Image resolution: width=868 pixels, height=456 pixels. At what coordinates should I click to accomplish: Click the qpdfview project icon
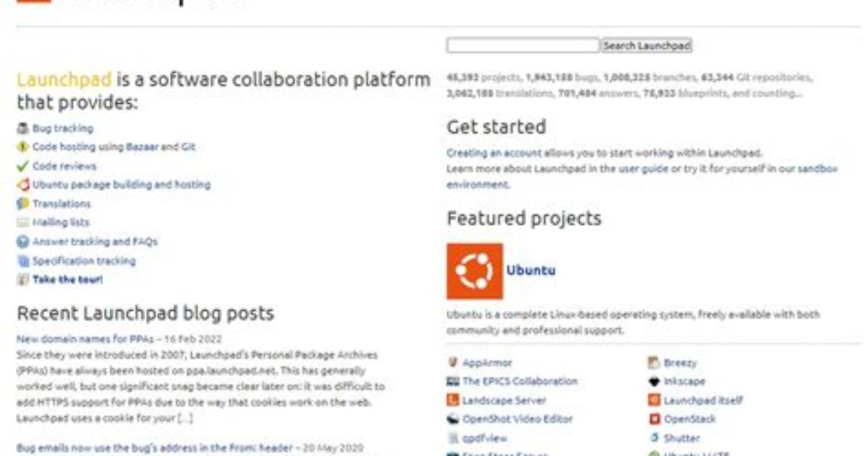click(x=453, y=439)
